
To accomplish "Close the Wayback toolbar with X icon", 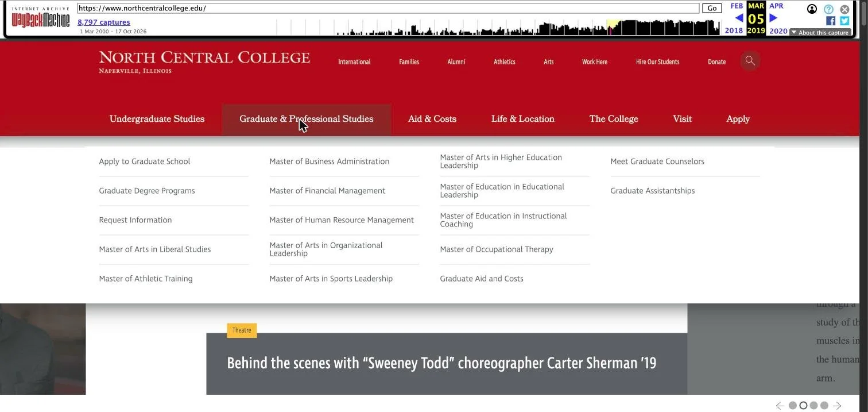I will pos(844,9).
